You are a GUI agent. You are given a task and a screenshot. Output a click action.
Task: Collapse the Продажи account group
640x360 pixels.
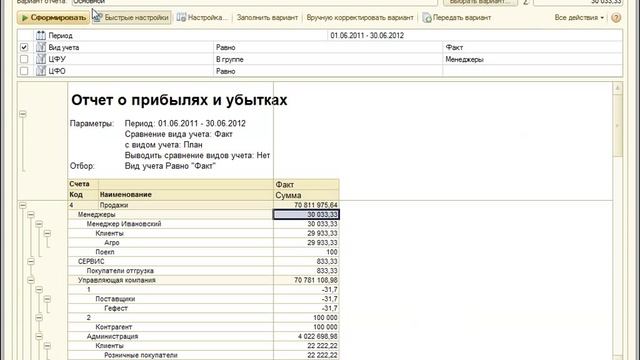click(23, 205)
